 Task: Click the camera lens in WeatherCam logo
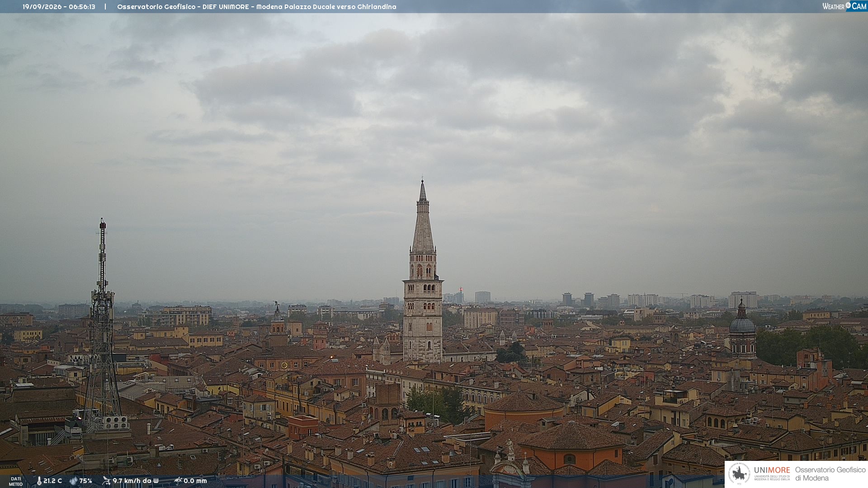click(x=848, y=5)
